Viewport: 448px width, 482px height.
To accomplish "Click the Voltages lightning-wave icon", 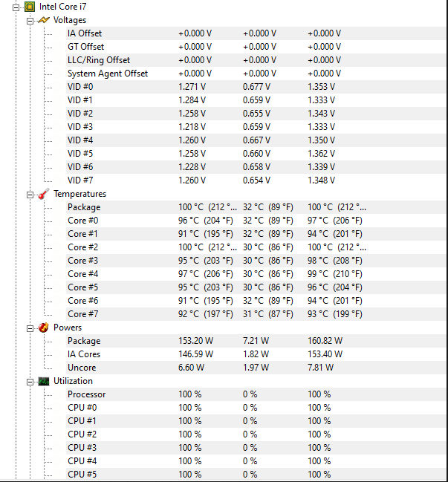I will tap(44, 20).
